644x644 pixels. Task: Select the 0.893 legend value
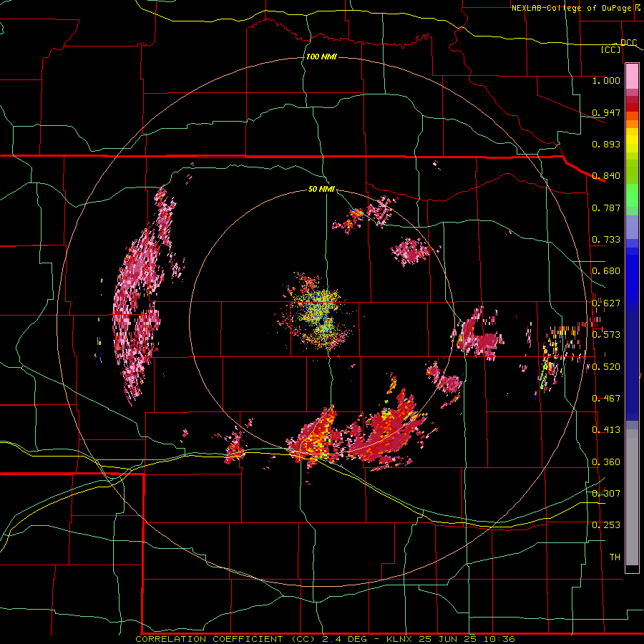point(606,144)
